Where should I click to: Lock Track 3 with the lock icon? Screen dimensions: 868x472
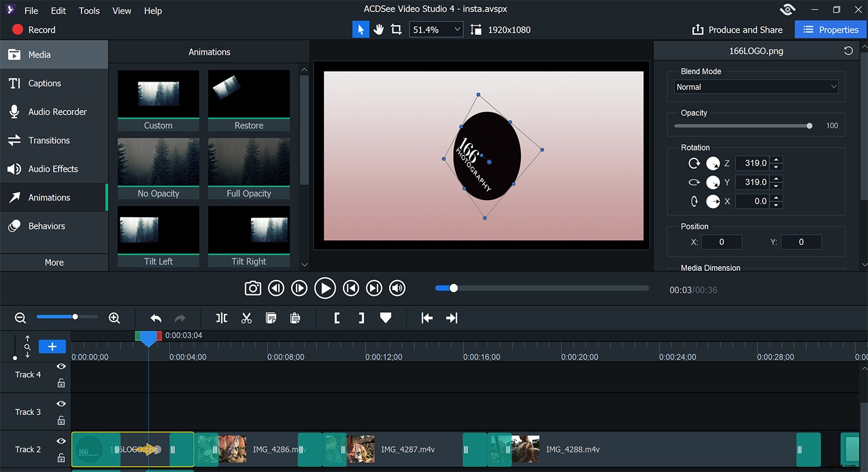[61, 421]
